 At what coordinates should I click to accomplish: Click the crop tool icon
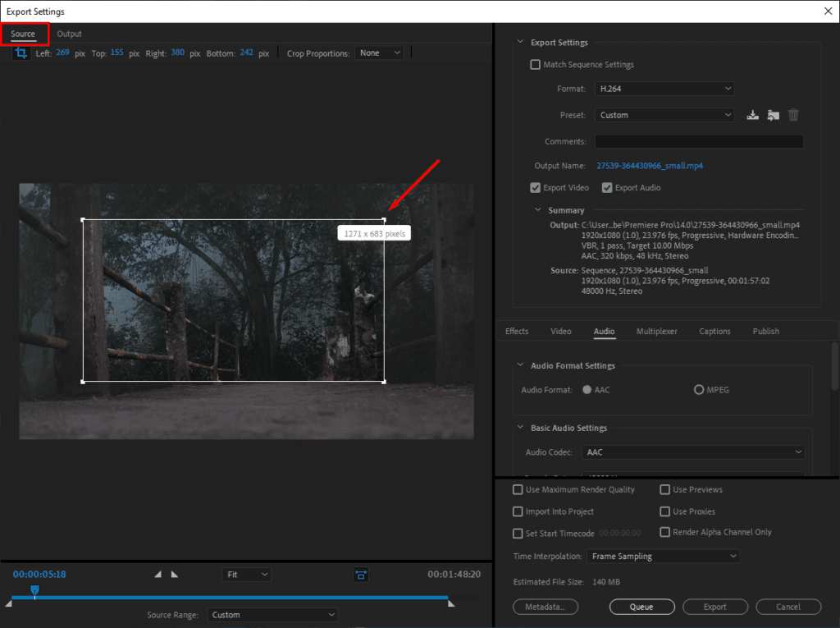click(22, 53)
